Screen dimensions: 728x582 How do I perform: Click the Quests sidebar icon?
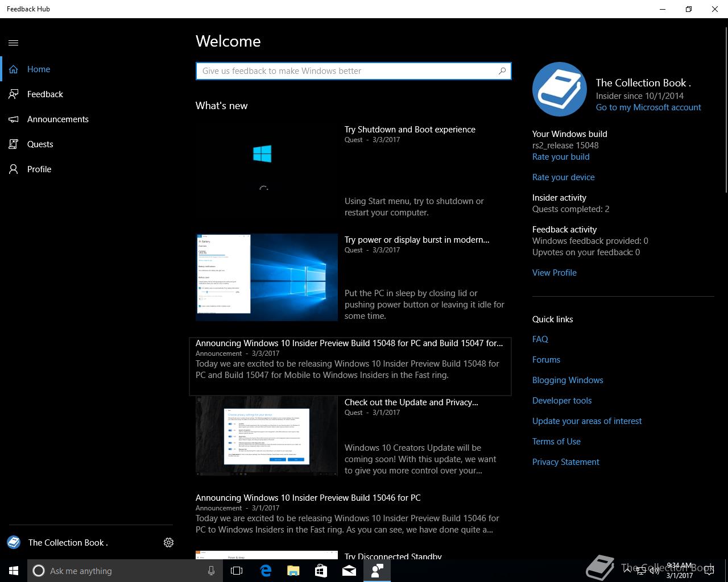tap(14, 144)
